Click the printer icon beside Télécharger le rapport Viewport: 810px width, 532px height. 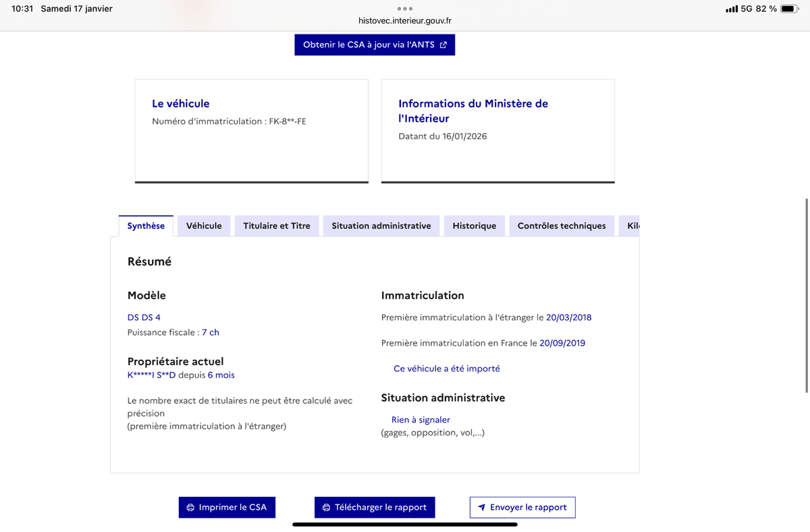pyautogui.click(x=327, y=508)
